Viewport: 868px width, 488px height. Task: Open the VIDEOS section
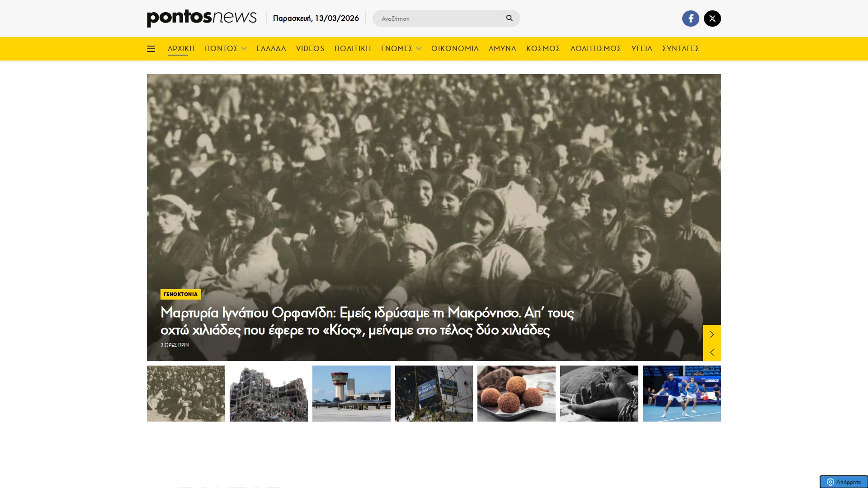coord(310,48)
